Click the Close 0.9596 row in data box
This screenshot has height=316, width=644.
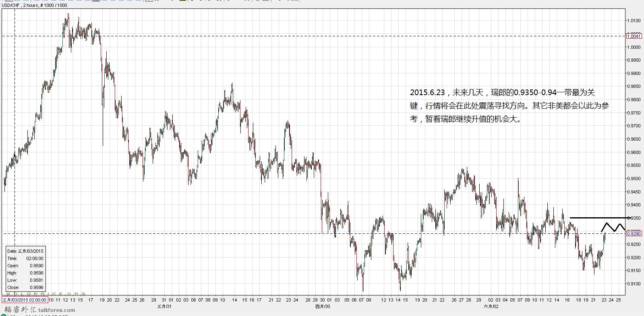click(25, 287)
